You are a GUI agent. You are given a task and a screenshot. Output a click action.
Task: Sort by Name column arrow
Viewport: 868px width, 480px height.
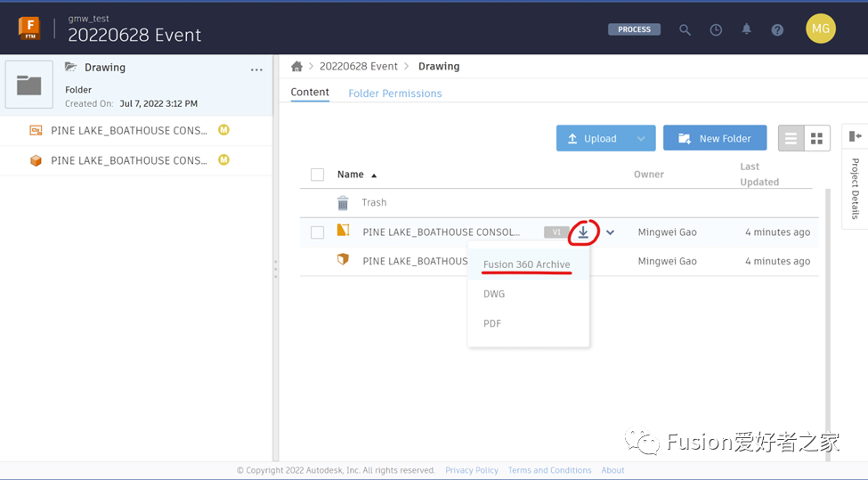[374, 175]
